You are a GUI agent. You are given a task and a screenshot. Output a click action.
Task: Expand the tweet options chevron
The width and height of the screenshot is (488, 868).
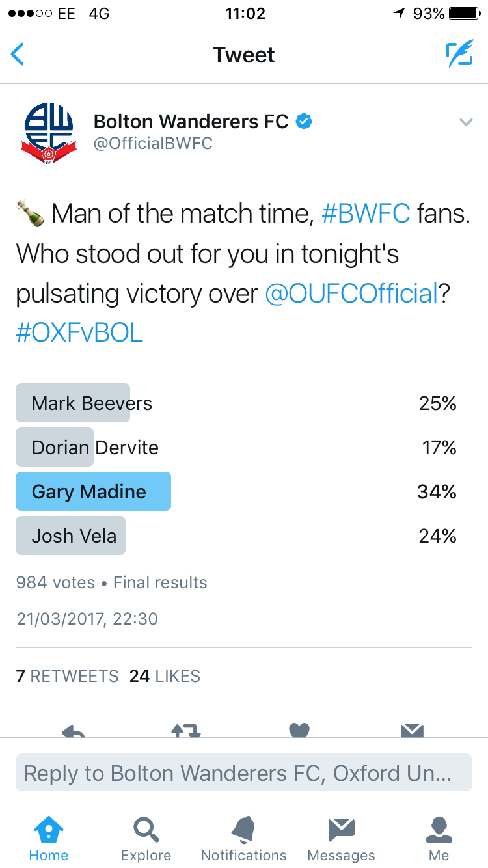pyautogui.click(x=466, y=122)
